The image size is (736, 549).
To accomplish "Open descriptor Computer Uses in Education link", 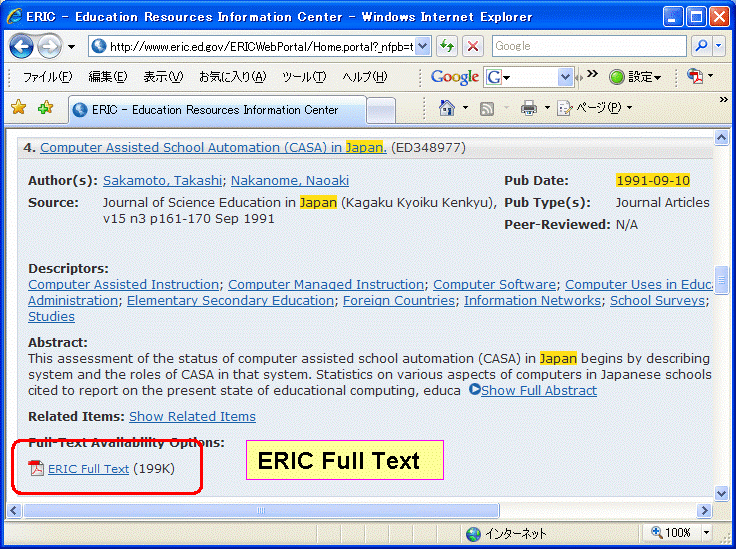I will pyautogui.click(x=639, y=284).
